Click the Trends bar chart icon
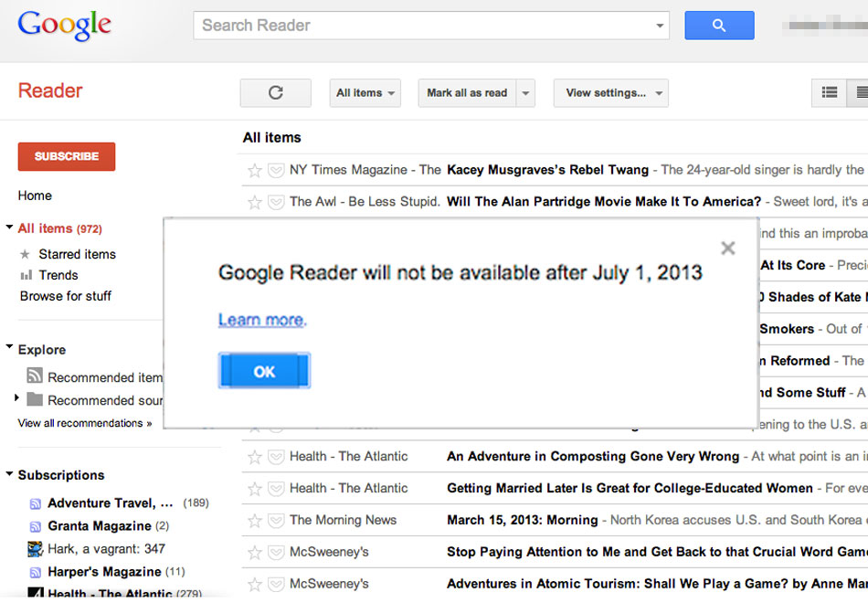Screen dimensions: 868x603 (26, 275)
